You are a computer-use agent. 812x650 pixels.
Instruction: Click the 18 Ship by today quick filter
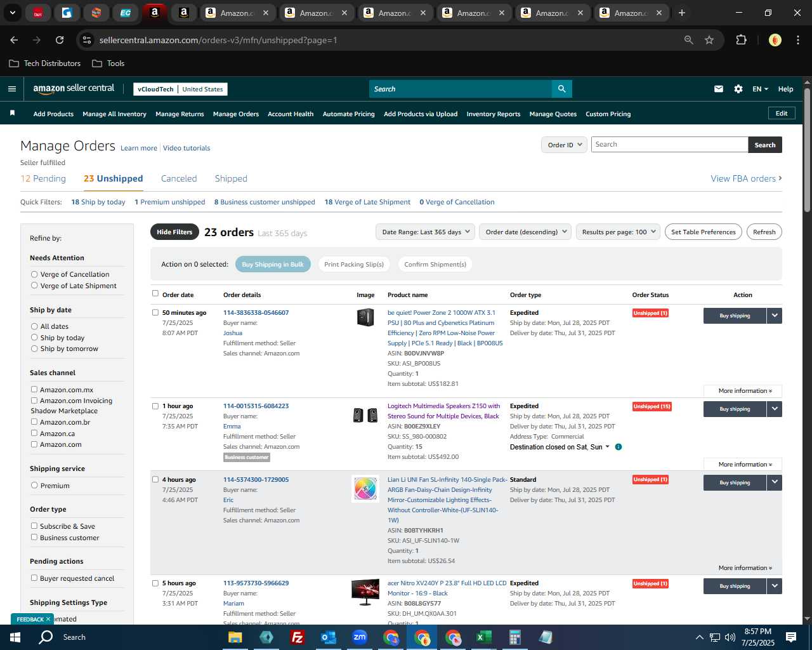[x=98, y=202]
